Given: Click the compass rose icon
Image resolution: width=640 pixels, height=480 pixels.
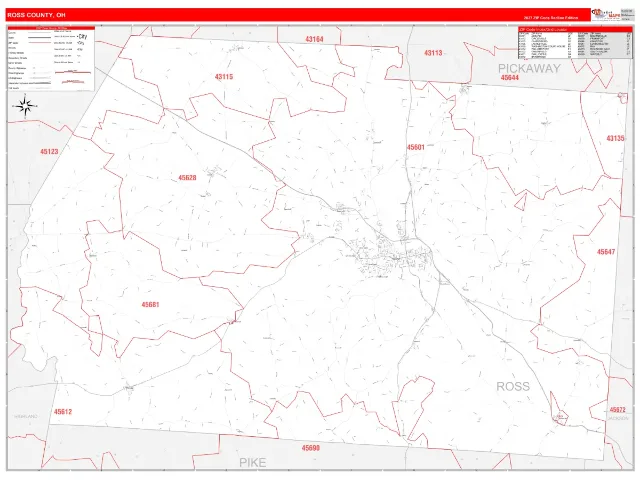Looking at the screenshot, I should (25, 106).
